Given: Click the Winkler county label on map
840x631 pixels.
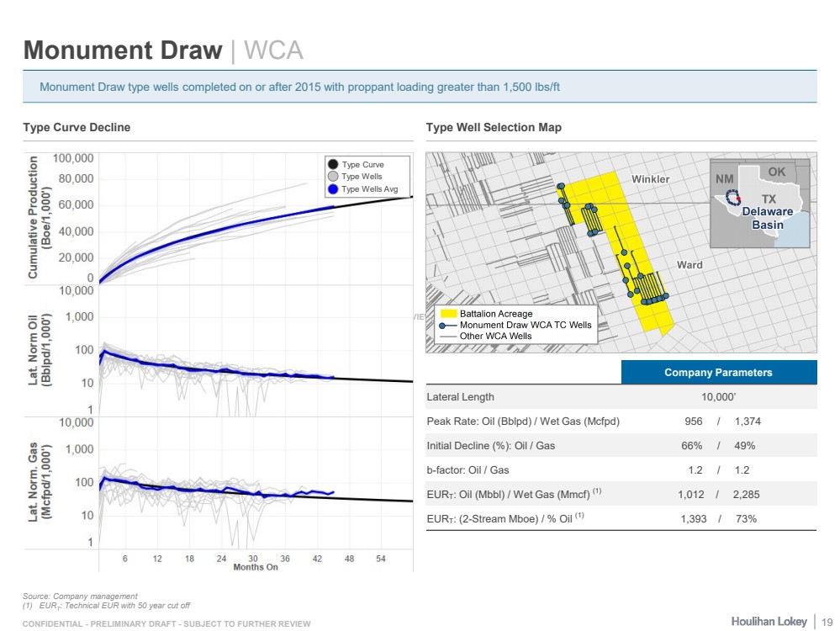Looking at the screenshot, I should click(x=650, y=179).
